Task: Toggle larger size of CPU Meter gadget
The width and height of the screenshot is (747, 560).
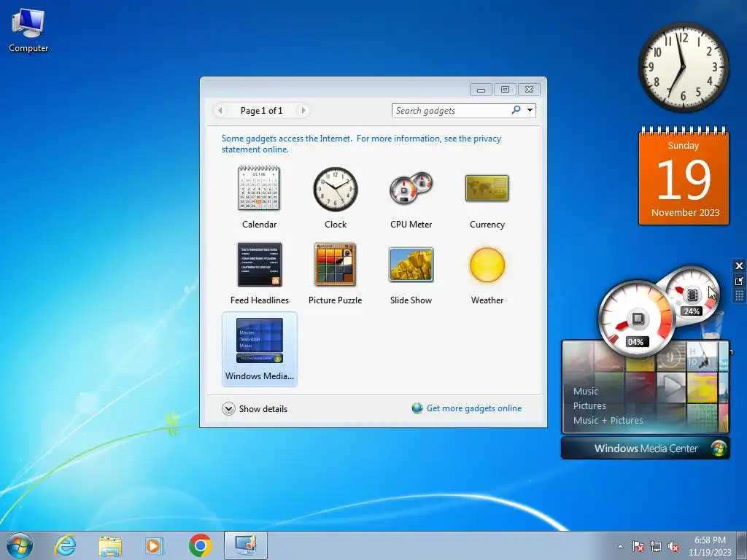Action: pyautogui.click(x=739, y=281)
